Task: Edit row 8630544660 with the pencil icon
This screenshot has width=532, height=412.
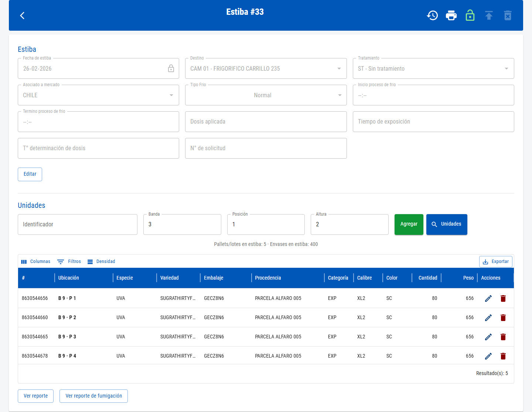Action: click(x=488, y=318)
